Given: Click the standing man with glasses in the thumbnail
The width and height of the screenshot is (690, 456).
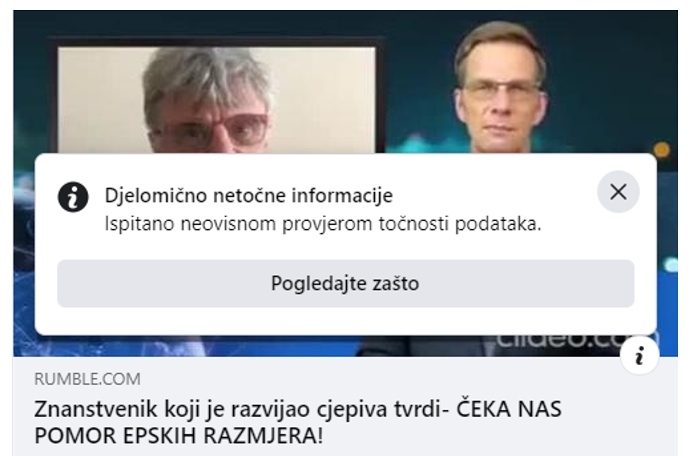Looking at the screenshot, I should (499, 88).
